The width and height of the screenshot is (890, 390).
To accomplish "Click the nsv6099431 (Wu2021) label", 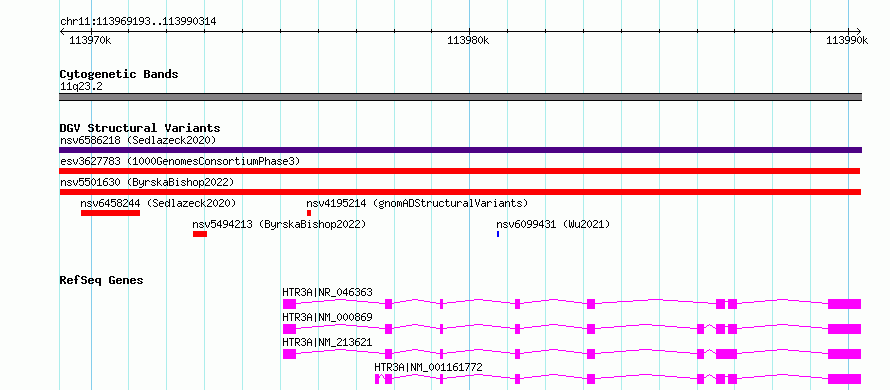I will tap(553, 224).
